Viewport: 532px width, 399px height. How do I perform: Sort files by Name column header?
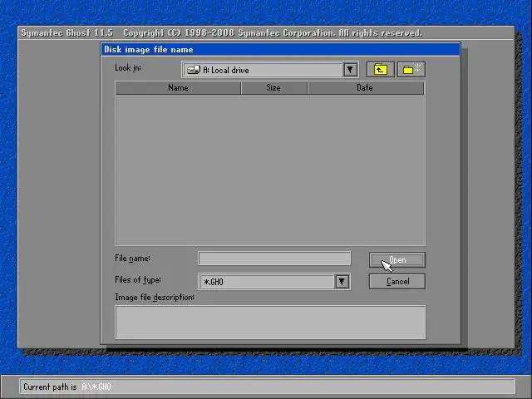pyautogui.click(x=178, y=88)
